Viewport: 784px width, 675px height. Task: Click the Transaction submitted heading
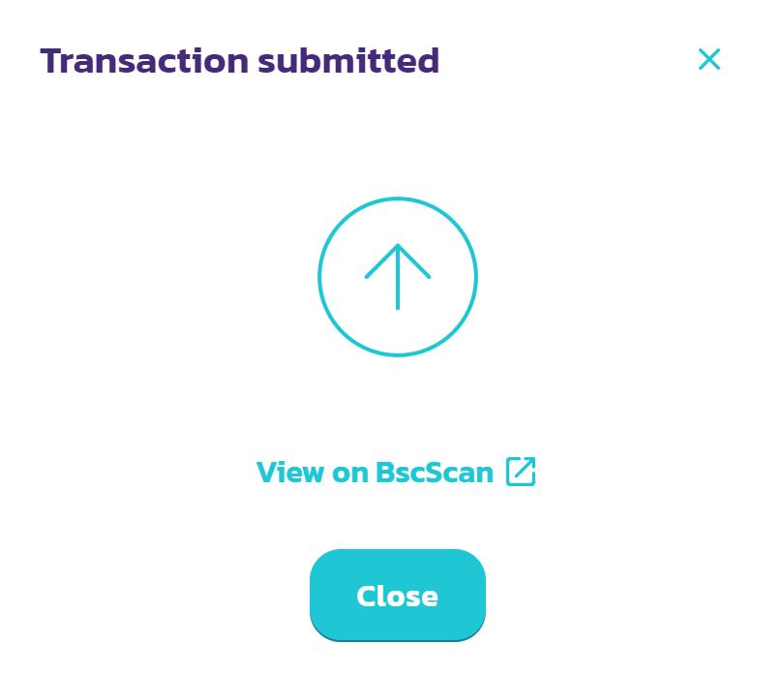pos(240,61)
